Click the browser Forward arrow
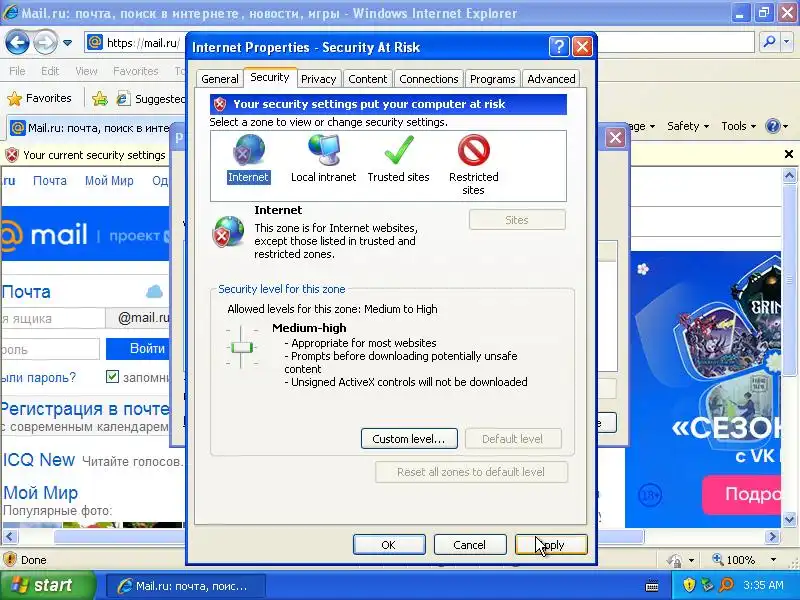The height and width of the screenshot is (600, 800). tap(45, 43)
